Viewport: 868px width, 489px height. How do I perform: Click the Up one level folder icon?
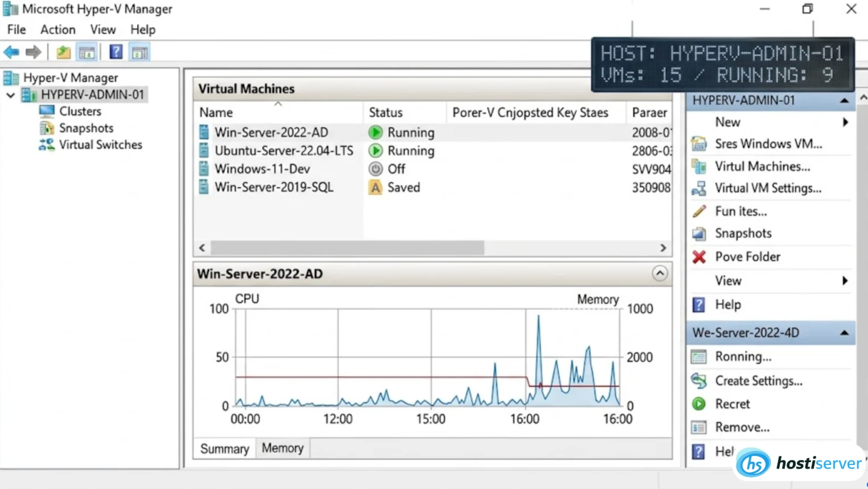pyautogui.click(x=63, y=52)
